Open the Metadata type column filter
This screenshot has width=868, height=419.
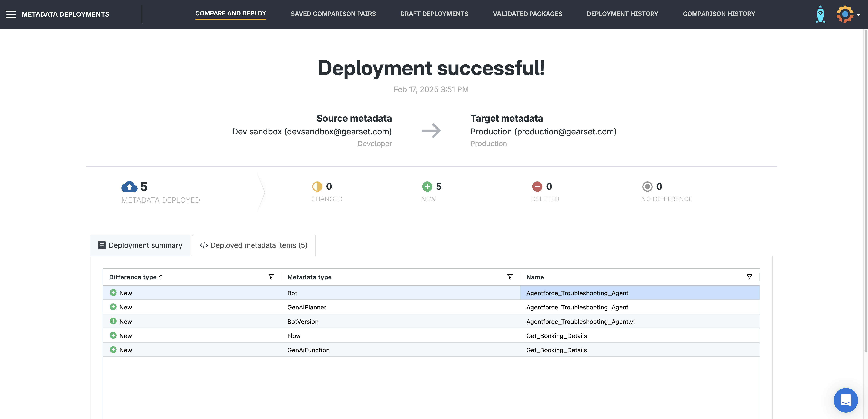click(x=510, y=277)
